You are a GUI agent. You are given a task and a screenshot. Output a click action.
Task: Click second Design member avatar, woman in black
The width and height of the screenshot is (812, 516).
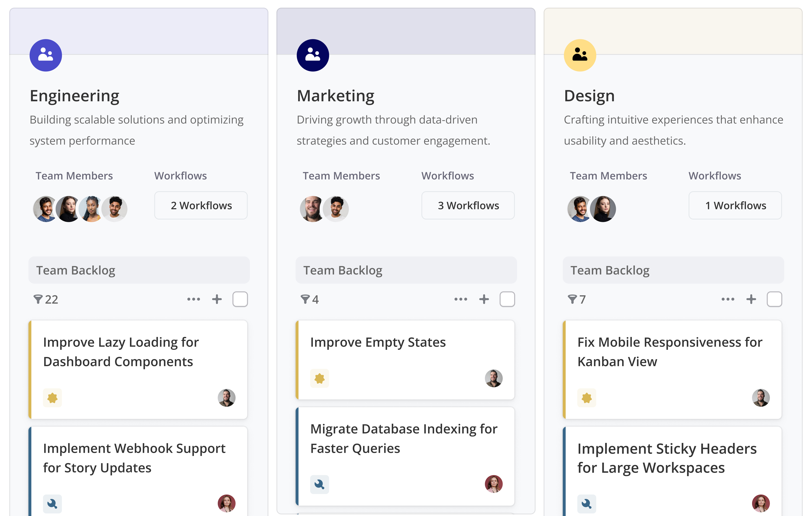603,209
